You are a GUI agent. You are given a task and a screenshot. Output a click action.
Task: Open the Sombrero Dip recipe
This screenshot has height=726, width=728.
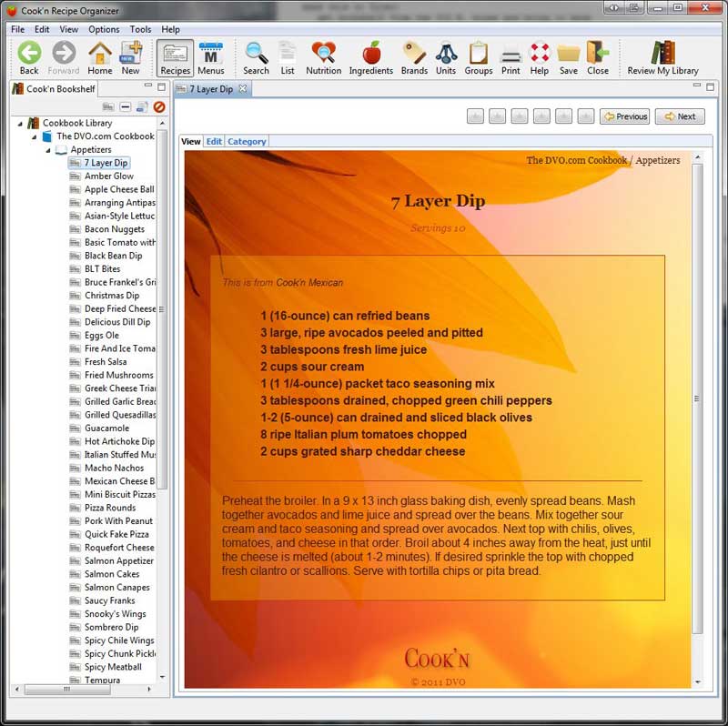point(111,627)
